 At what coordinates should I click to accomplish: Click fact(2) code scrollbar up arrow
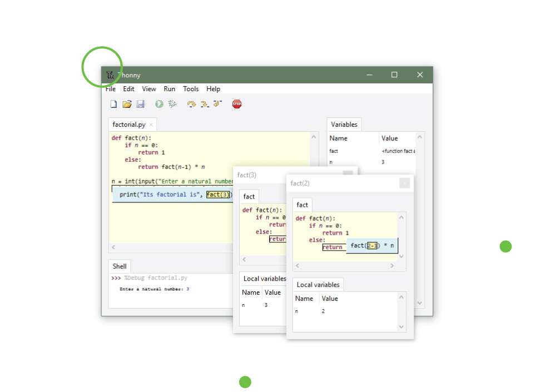402,217
